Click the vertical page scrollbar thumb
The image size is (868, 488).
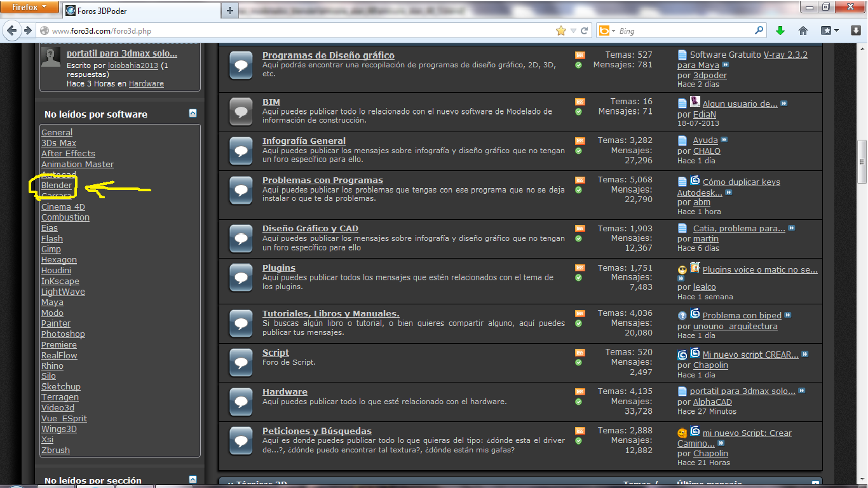point(862,163)
